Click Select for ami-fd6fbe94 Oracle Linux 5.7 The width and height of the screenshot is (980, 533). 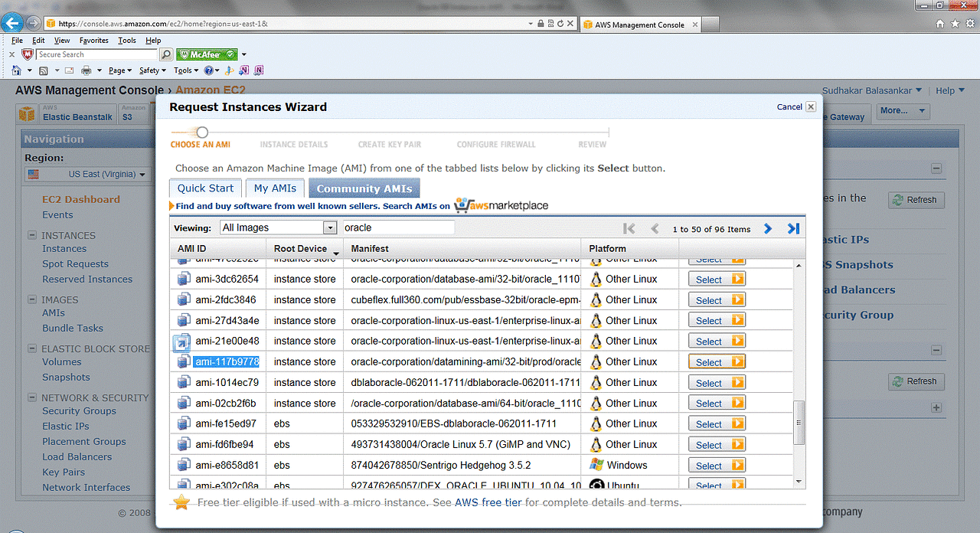pos(717,445)
